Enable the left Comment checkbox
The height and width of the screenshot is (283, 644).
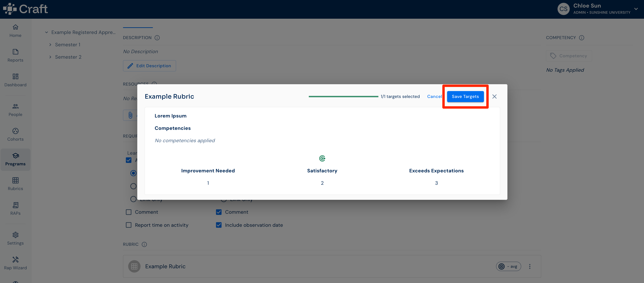click(129, 212)
